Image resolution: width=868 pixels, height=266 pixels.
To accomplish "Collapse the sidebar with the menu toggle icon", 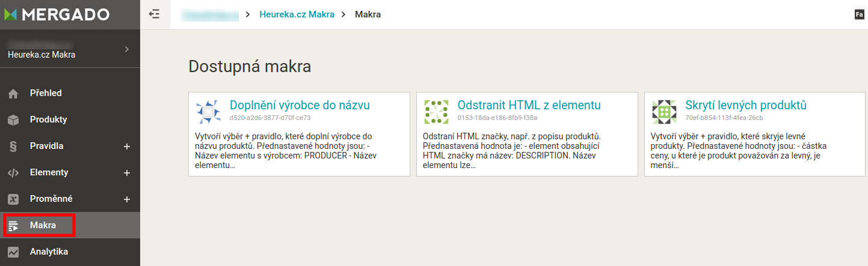I will 155,14.
